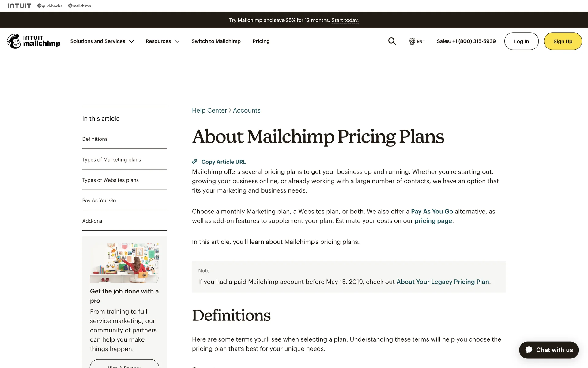
Task: Go to Pricing in the navigation
Action: (x=261, y=41)
